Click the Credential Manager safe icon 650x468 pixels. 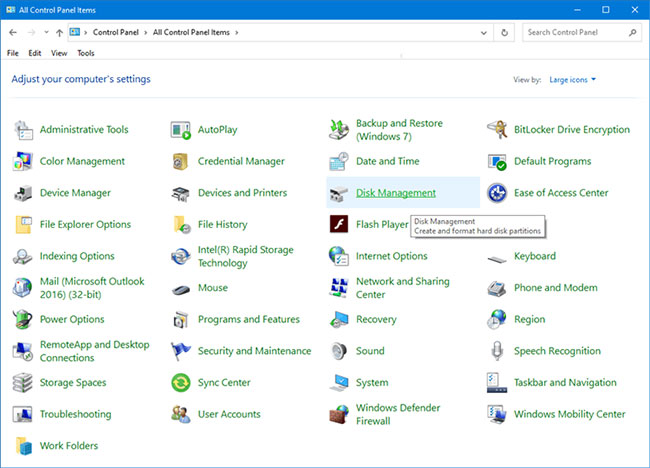coord(181,161)
